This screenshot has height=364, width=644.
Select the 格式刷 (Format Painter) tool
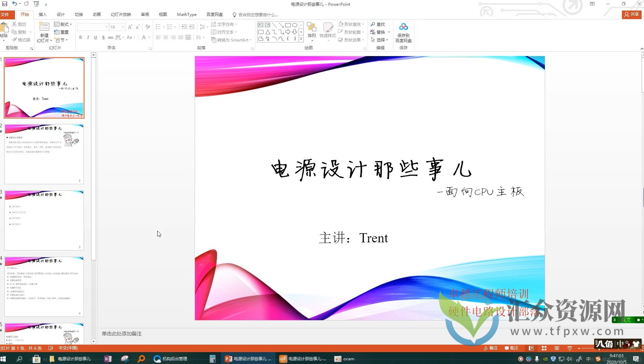click(x=21, y=39)
